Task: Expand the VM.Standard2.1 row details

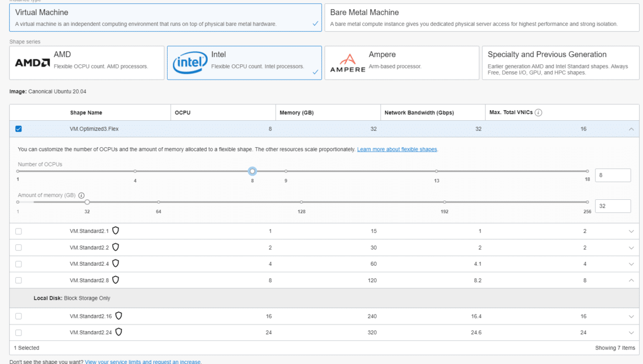Action: (631, 231)
